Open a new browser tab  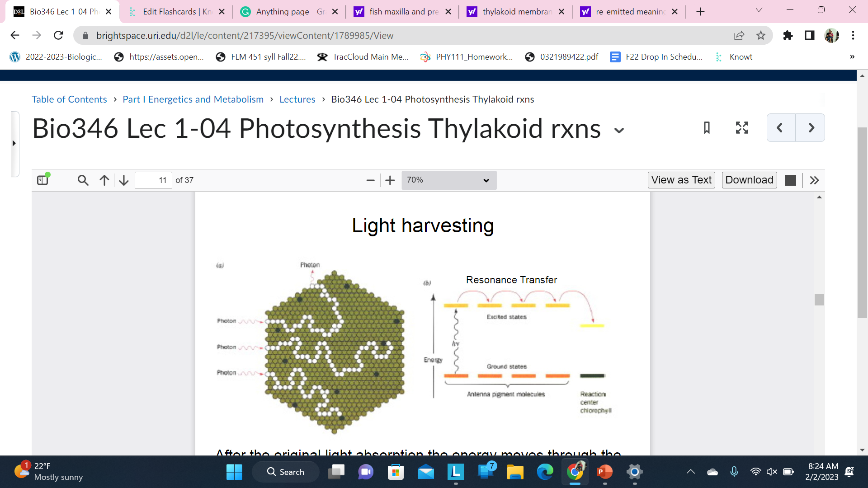click(700, 12)
